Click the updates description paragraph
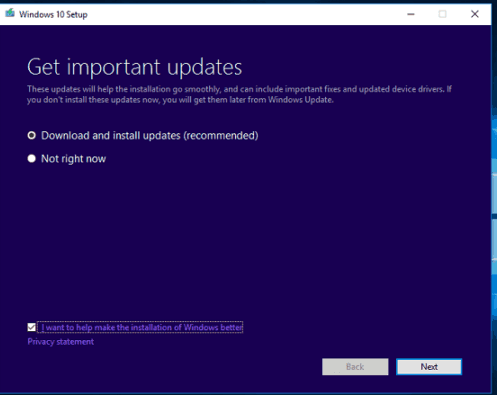This screenshot has width=497, height=395. point(239,94)
